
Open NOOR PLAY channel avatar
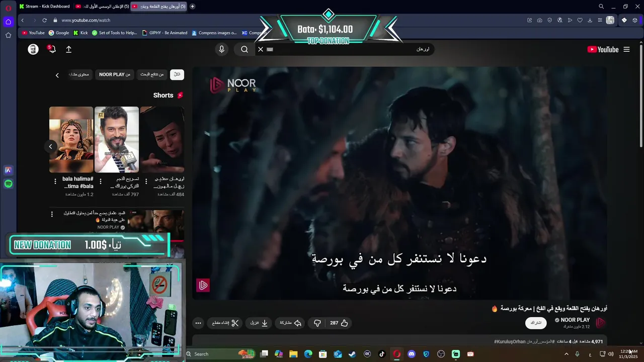601,323
